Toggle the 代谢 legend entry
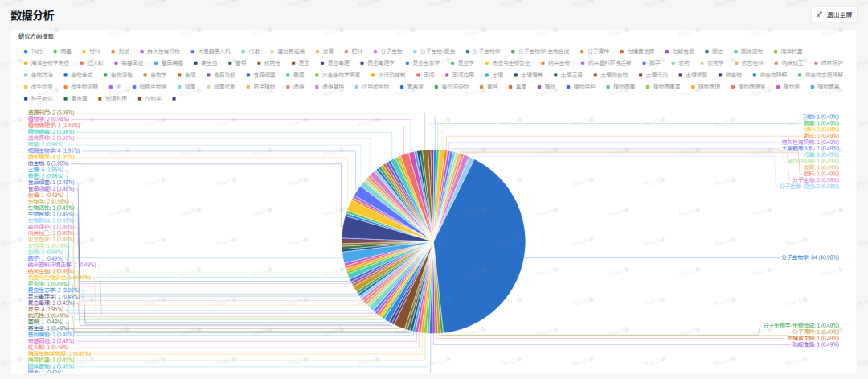The image size is (868, 379). [250, 51]
